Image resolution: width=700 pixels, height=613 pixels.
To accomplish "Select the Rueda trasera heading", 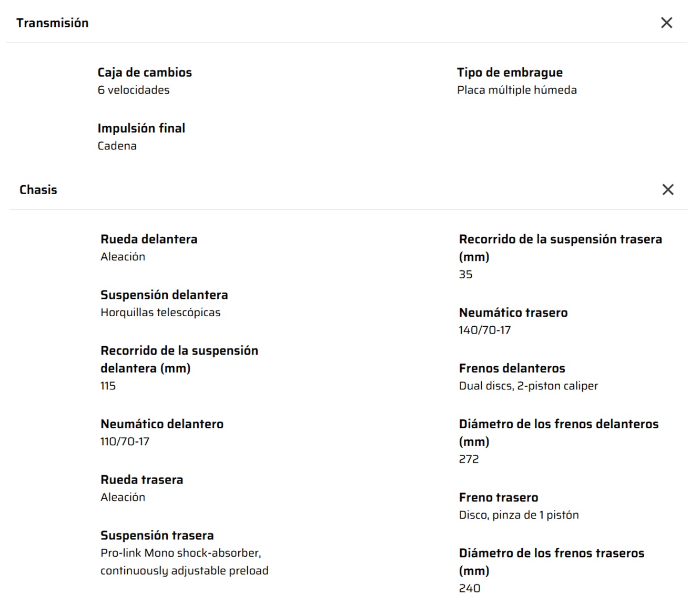I will [142, 479].
